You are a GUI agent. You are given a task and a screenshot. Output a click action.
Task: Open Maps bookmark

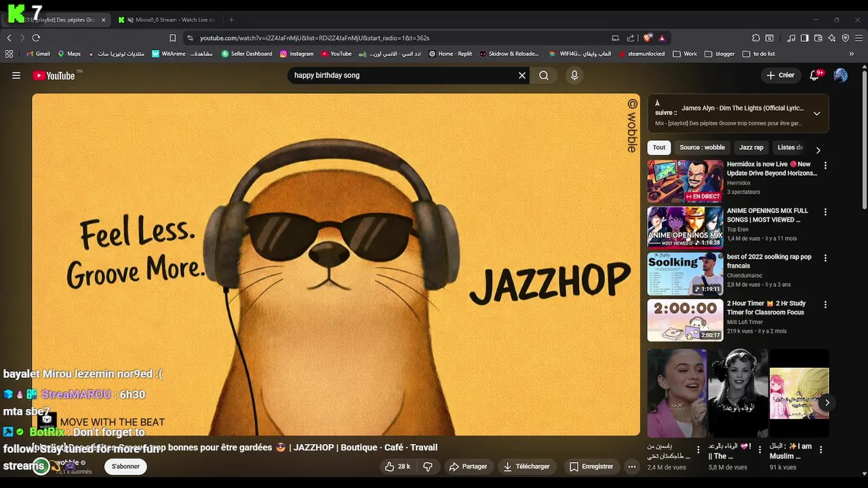pos(69,54)
